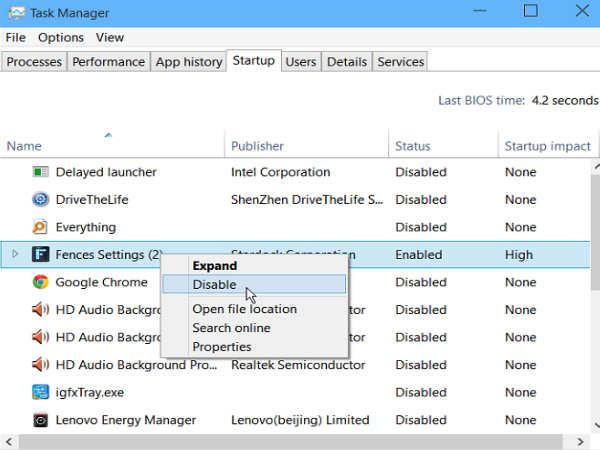Screen dimensions: 600x450
Task: Select the Lenovo Energy Manager row name
Action: tap(126, 420)
